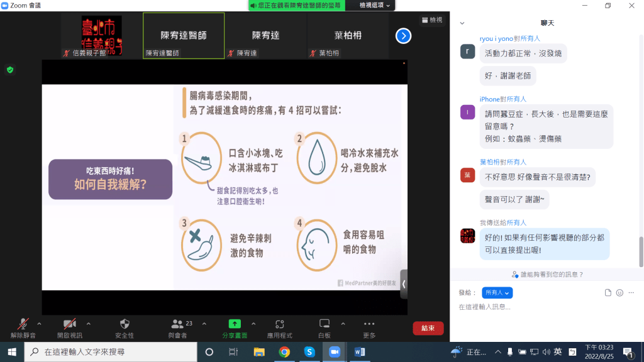This screenshot has height=362, width=644.
Task: Open the Whiteboard tool
Action: 325,324
